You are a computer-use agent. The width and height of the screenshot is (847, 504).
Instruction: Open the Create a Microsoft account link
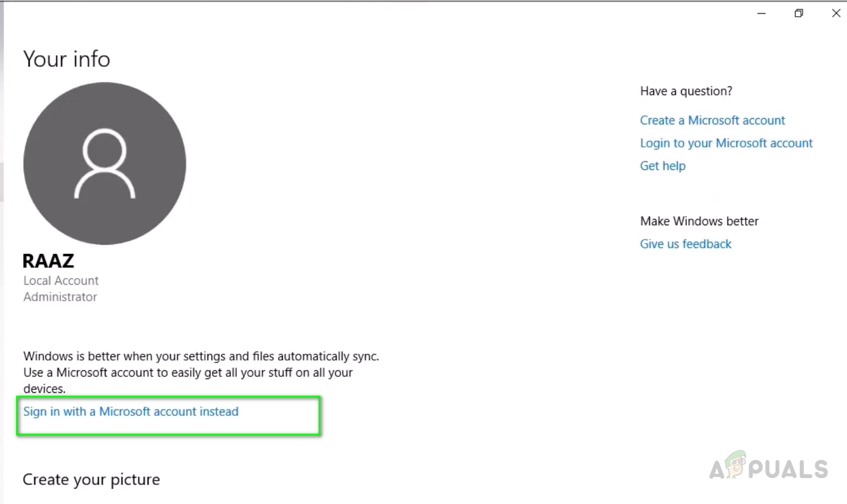click(x=712, y=120)
